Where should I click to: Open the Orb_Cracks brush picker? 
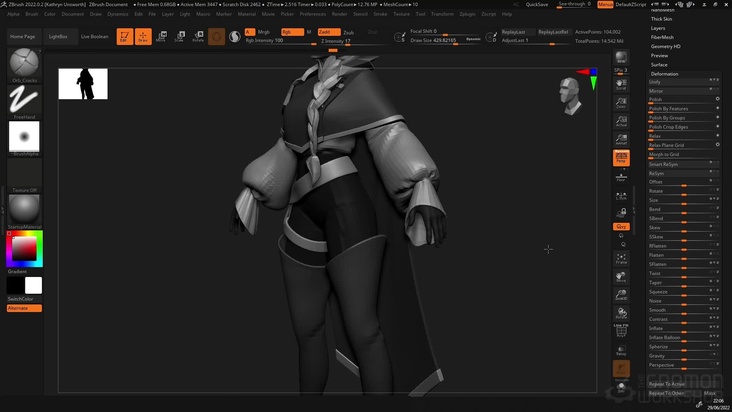click(24, 65)
